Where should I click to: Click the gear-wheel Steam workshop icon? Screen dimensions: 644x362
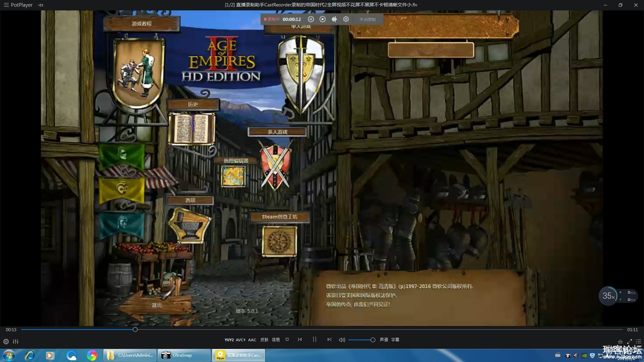tap(279, 241)
